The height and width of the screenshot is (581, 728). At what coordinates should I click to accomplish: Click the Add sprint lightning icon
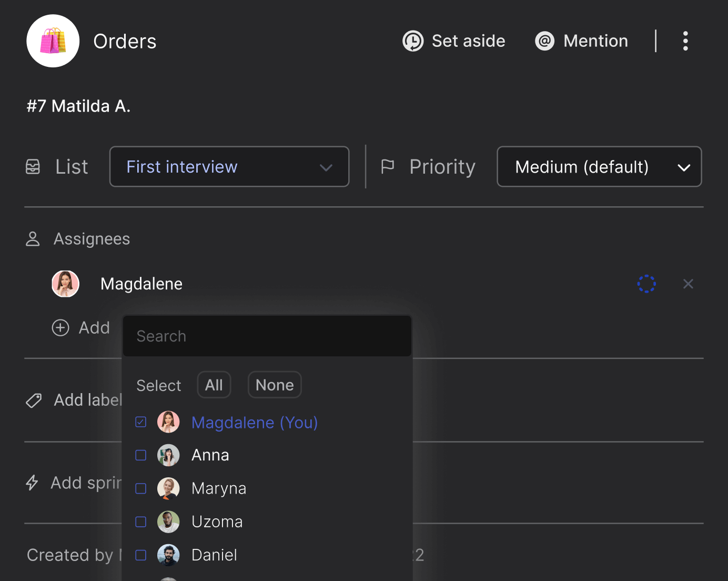(x=32, y=483)
